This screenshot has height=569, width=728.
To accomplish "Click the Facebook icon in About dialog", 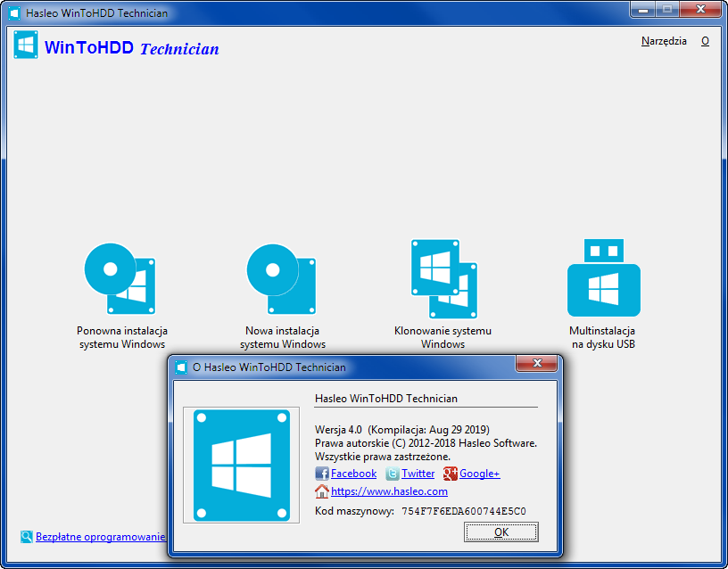I will pyautogui.click(x=322, y=474).
